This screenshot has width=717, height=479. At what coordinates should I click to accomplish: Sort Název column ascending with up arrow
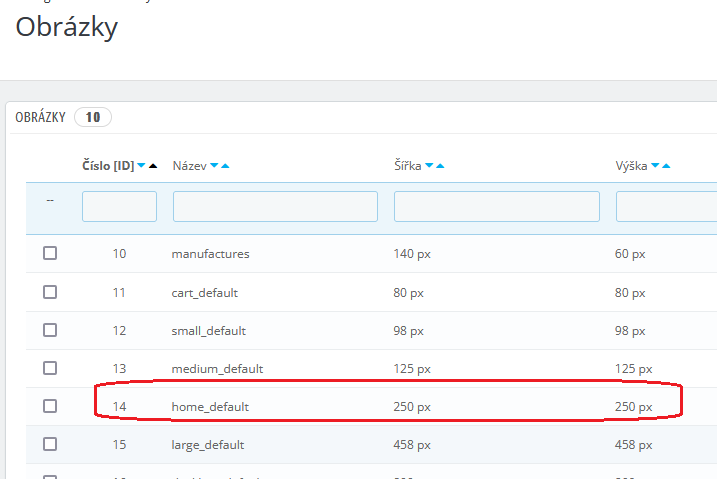[225, 166]
